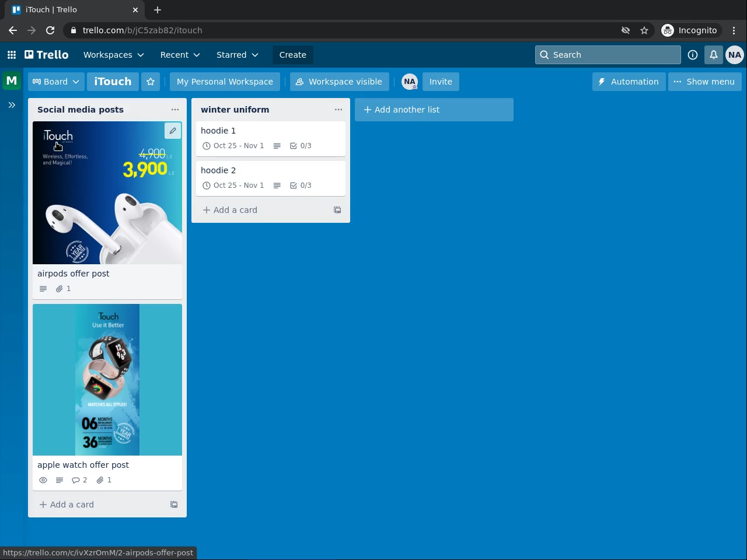
Task: Open the Board view switcher dropdown
Action: click(56, 82)
